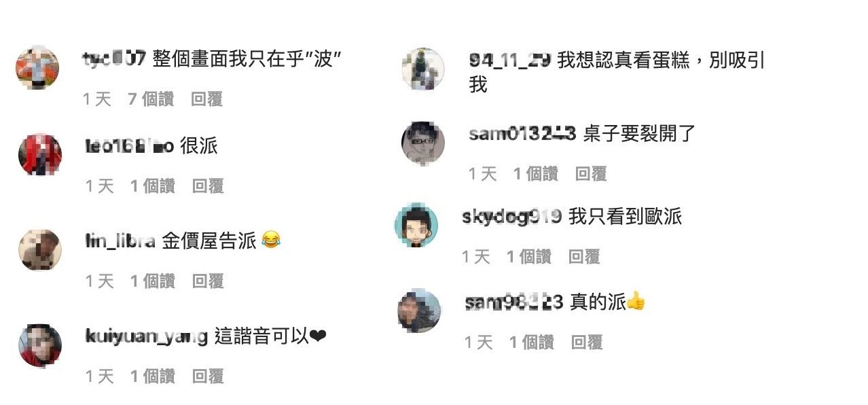868x405 pixels.
Task: View the 7 個讚 likes list
Action: coord(151,99)
